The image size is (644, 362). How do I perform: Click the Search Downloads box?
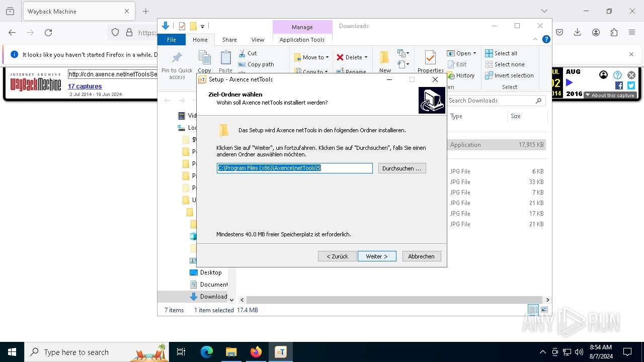pos(496,101)
